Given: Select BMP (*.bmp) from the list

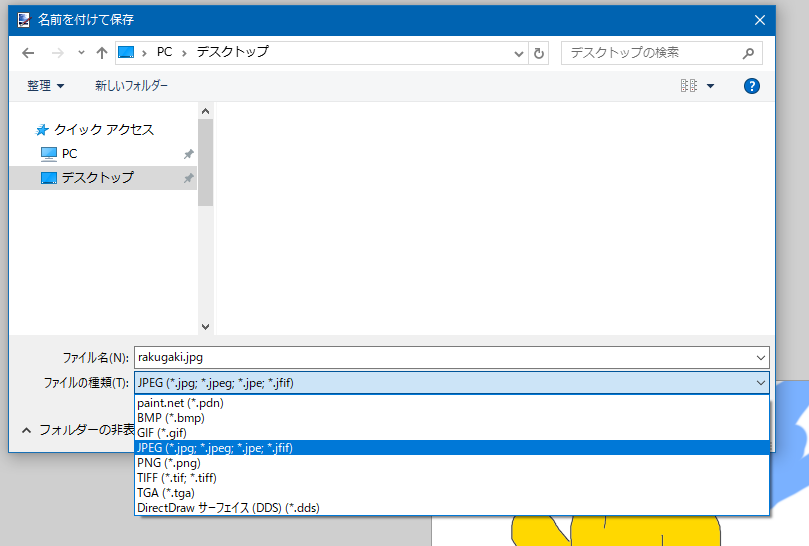Looking at the screenshot, I should pos(171,418).
